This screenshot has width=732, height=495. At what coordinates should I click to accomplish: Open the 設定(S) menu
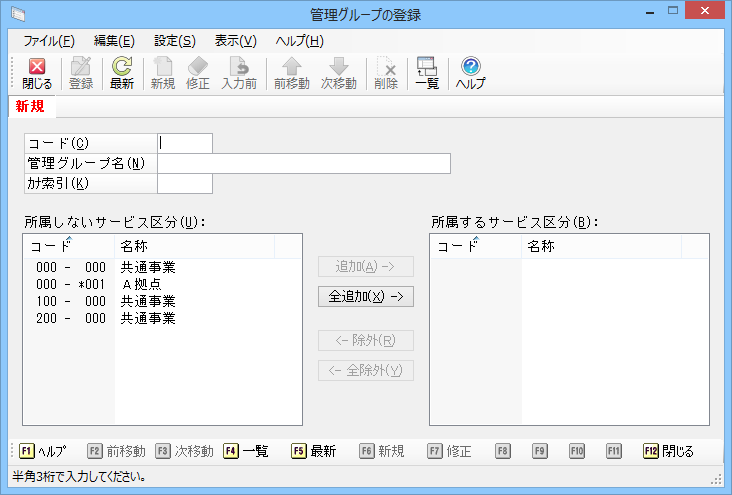pos(175,41)
